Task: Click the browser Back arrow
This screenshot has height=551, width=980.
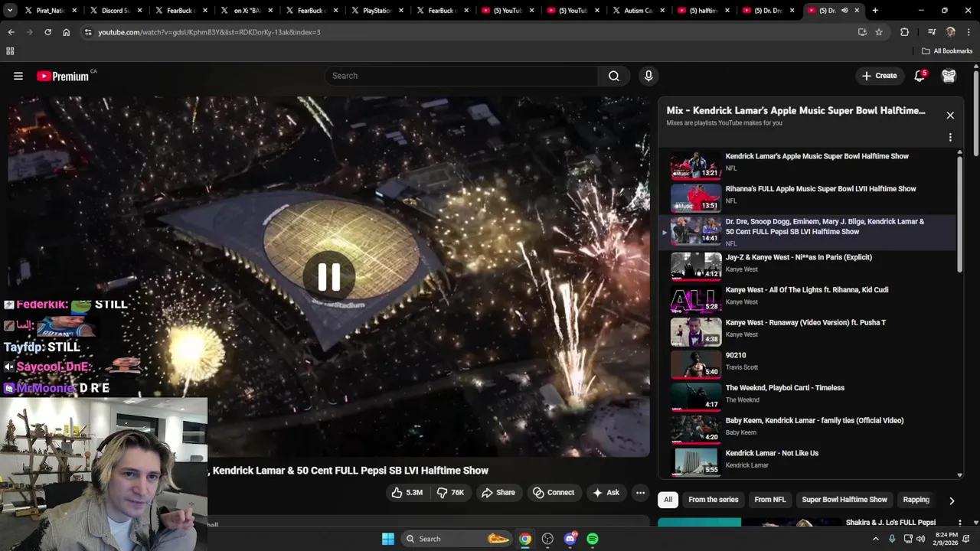Action: tap(11, 32)
